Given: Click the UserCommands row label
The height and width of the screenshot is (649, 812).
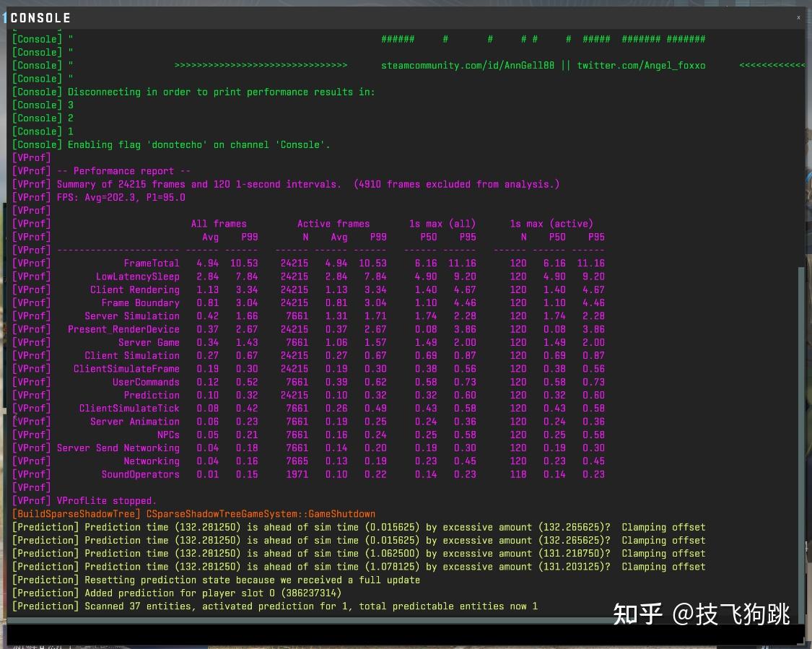Looking at the screenshot, I should [146, 382].
